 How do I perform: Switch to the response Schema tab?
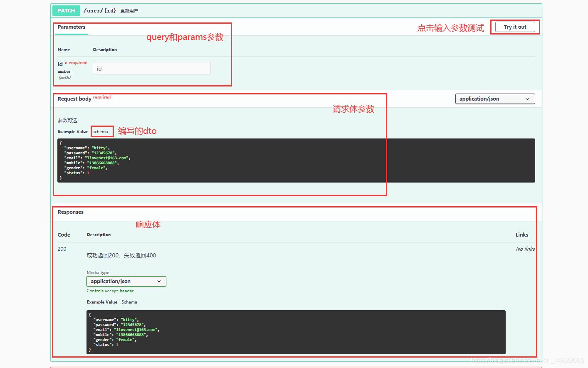tap(129, 302)
